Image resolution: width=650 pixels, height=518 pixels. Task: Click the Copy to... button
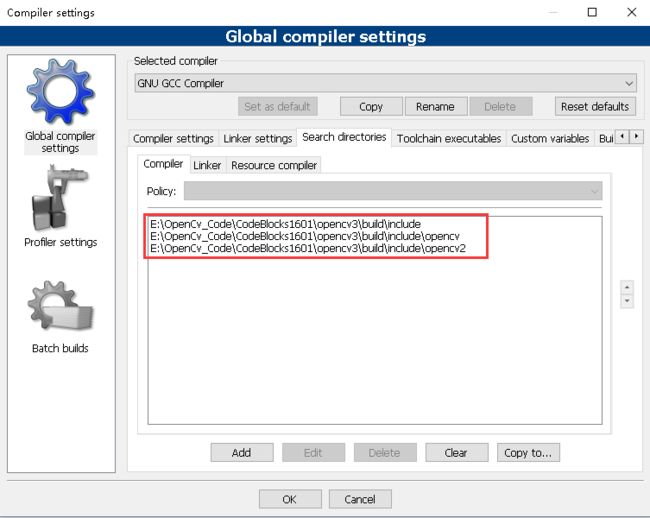point(528,453)
